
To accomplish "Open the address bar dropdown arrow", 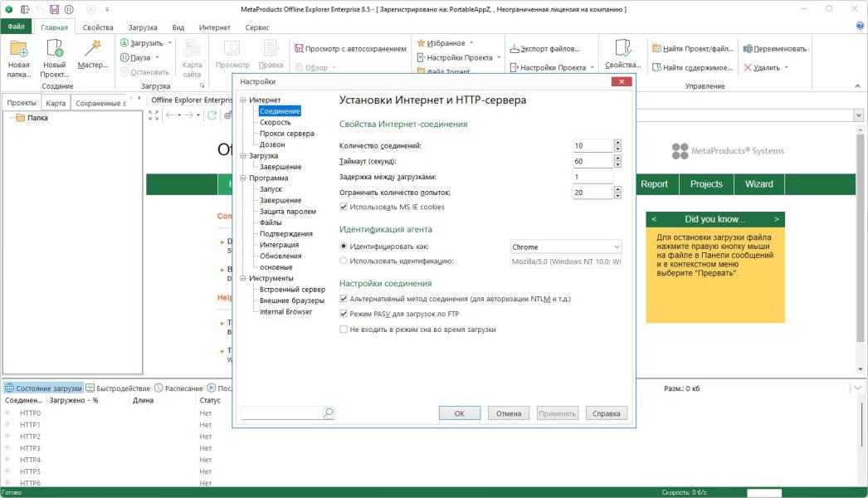I will (859, 115).
